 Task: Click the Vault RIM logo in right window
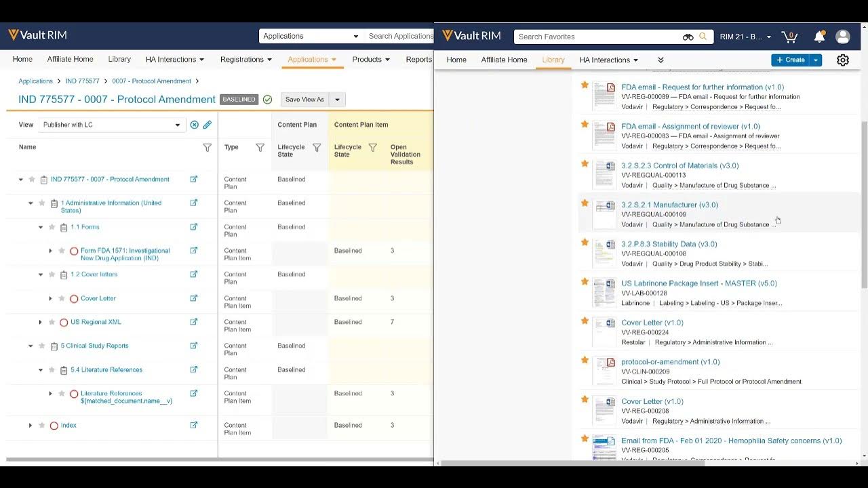point(472,36)
